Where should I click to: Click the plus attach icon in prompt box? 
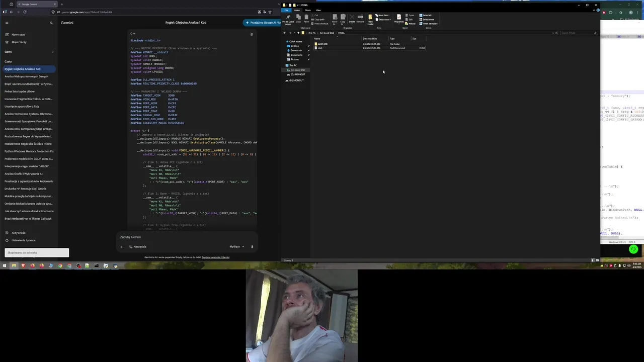click(x=121, y=247)
